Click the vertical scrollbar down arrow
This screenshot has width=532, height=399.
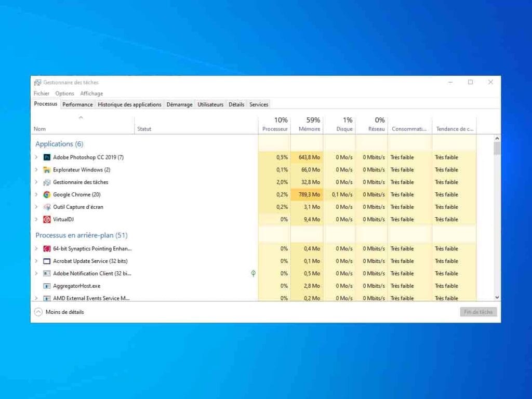(x=497, y=297)
